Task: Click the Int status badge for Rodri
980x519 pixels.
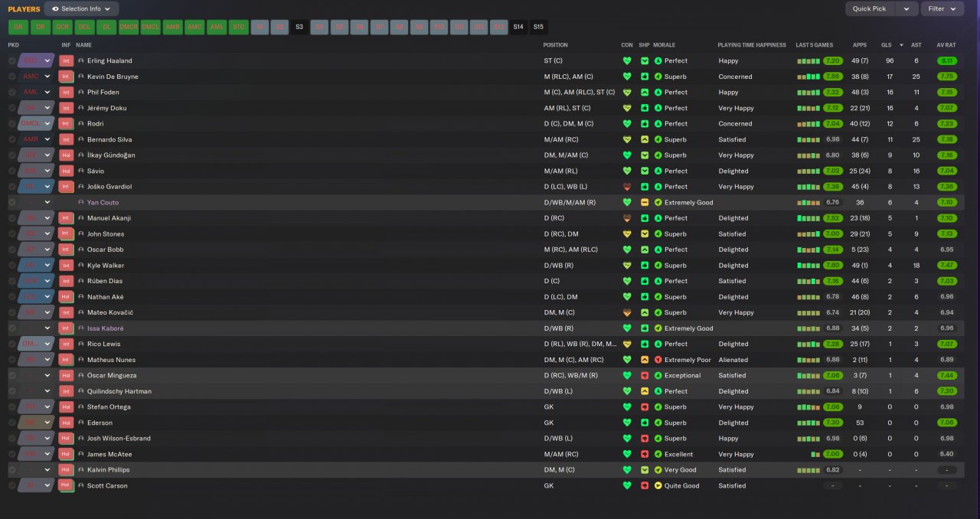Action: pyautogui.click(x=66, y=123)
